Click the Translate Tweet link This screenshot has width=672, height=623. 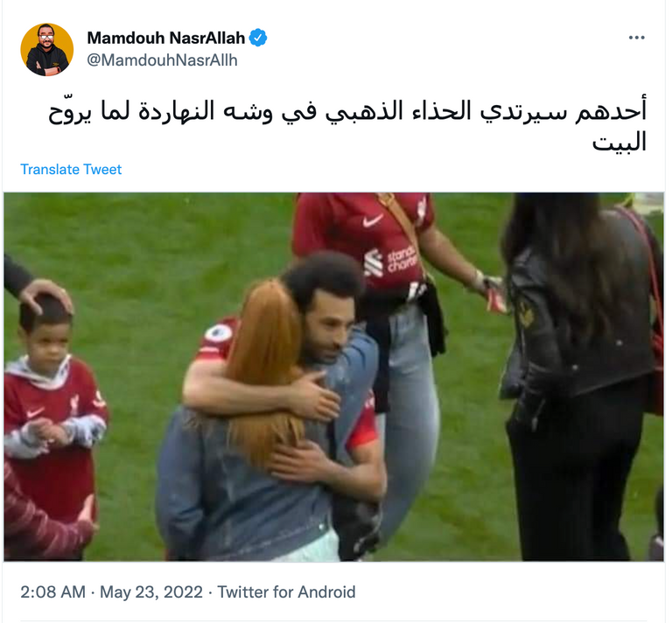[x=71, y=169]
